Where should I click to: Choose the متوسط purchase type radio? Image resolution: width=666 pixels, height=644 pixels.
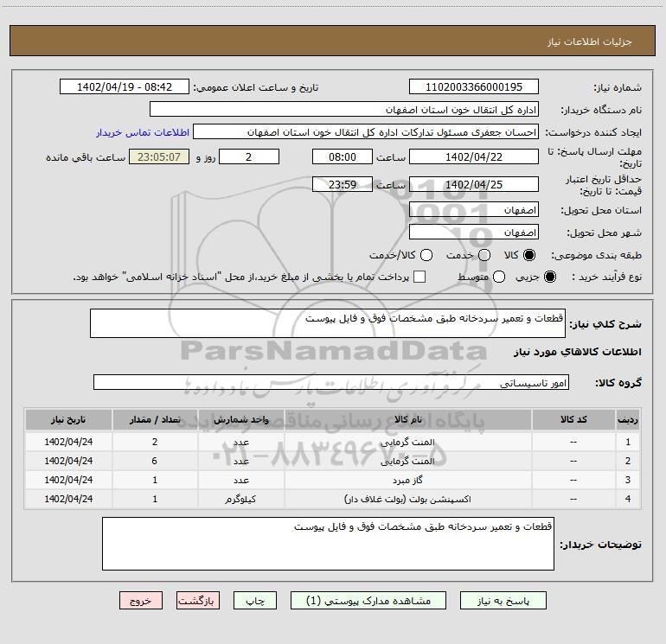coord(499,277)
